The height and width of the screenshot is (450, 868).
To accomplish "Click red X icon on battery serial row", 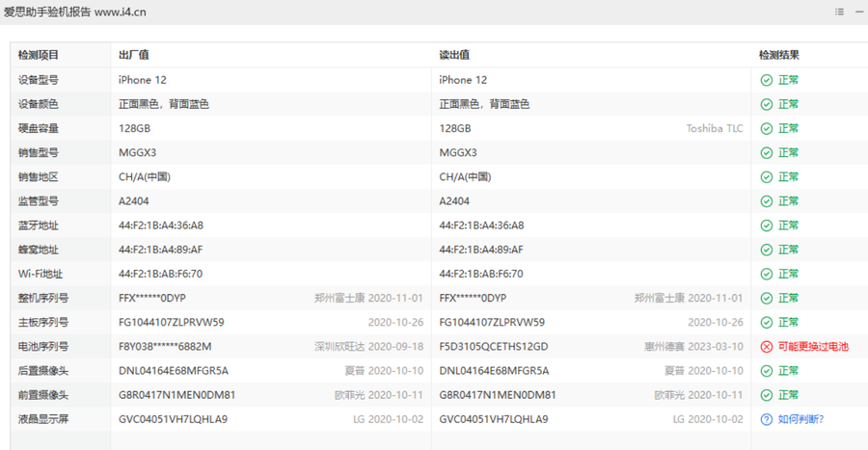I will click(x=766, y=346).
